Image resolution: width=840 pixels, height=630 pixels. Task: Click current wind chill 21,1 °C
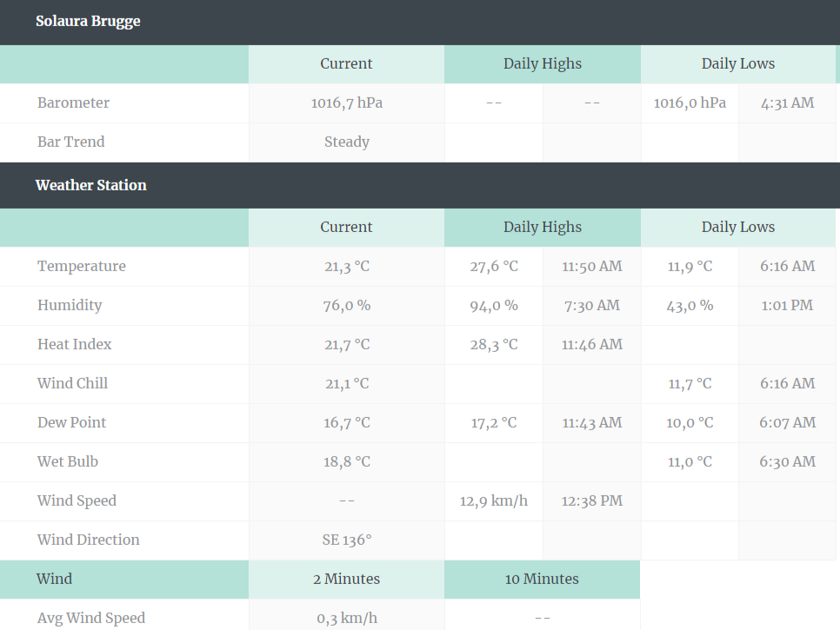coord(347,383)
